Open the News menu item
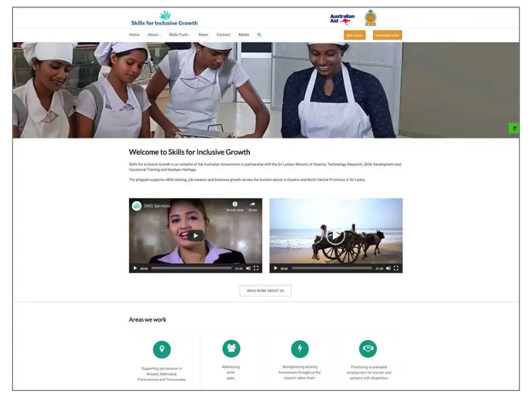 (x=204, y=35)
